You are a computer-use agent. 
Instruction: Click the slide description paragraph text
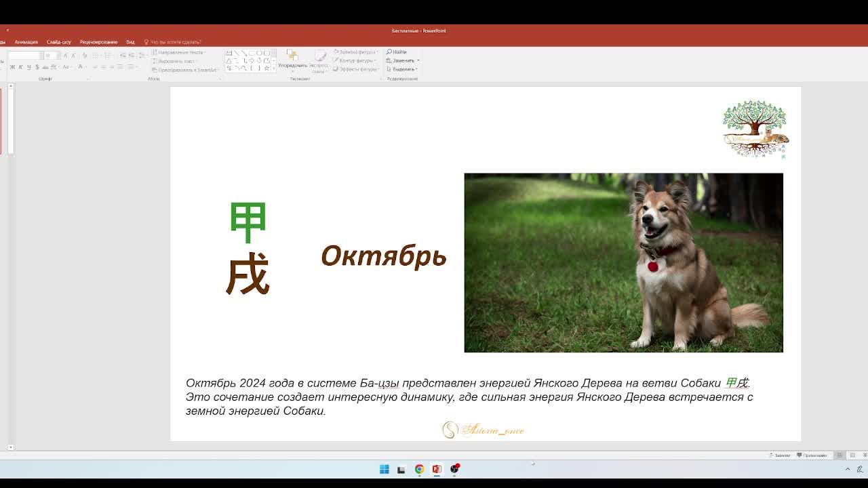(469, 397)
